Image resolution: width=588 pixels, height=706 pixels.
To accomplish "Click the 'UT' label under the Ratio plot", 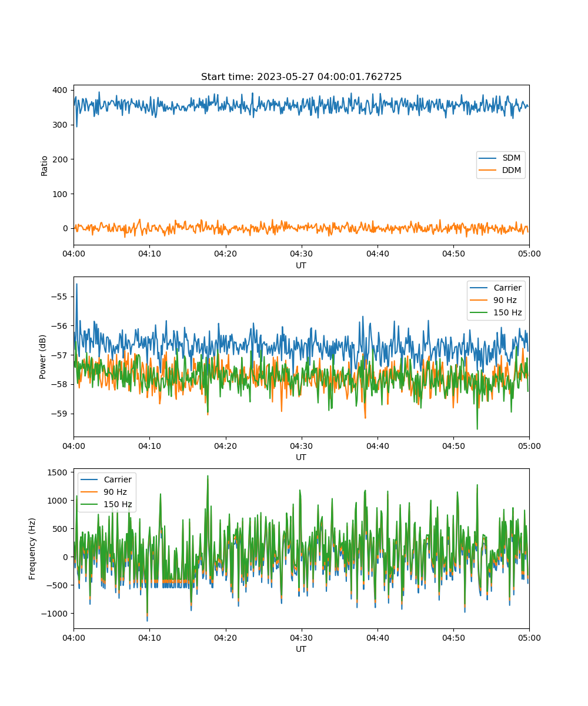I will (301, 265).
